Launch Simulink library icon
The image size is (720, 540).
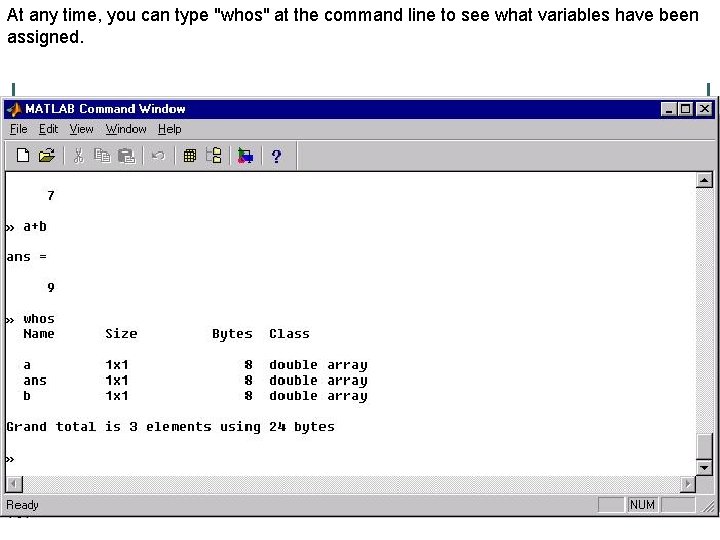(x=245, y=156)
